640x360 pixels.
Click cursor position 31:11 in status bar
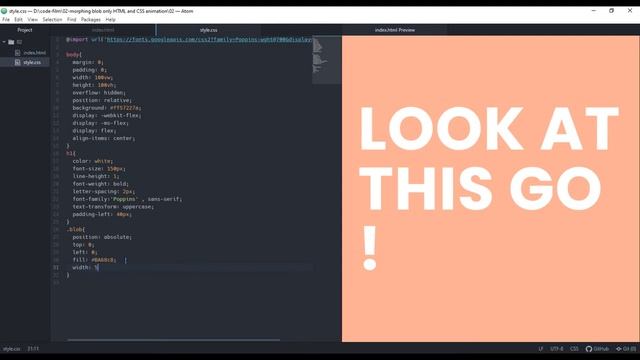pyautogui.click(x=33, y=349)
